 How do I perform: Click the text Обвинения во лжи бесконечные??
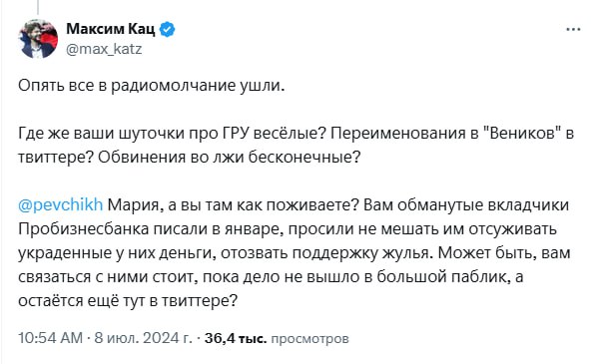(229, 158)
